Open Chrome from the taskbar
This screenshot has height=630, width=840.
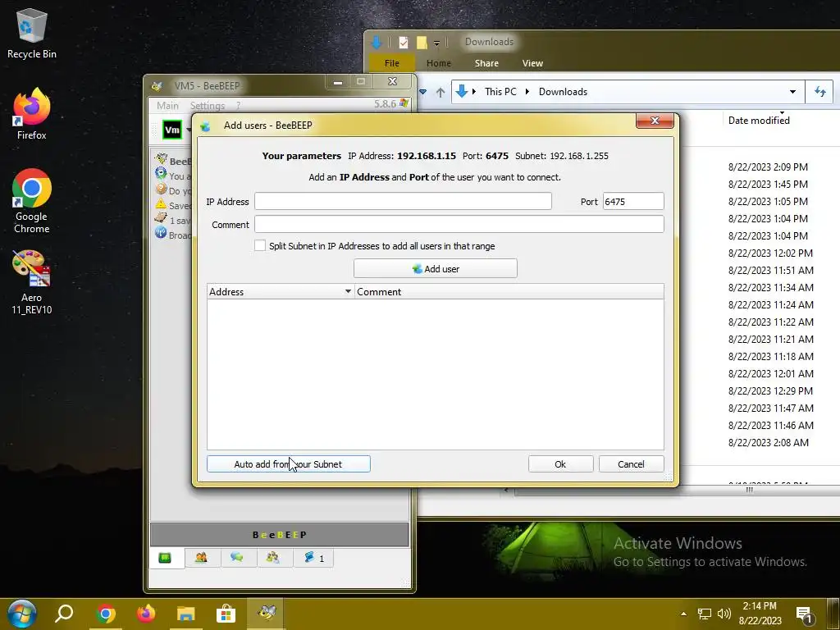(x=106, y=614)
